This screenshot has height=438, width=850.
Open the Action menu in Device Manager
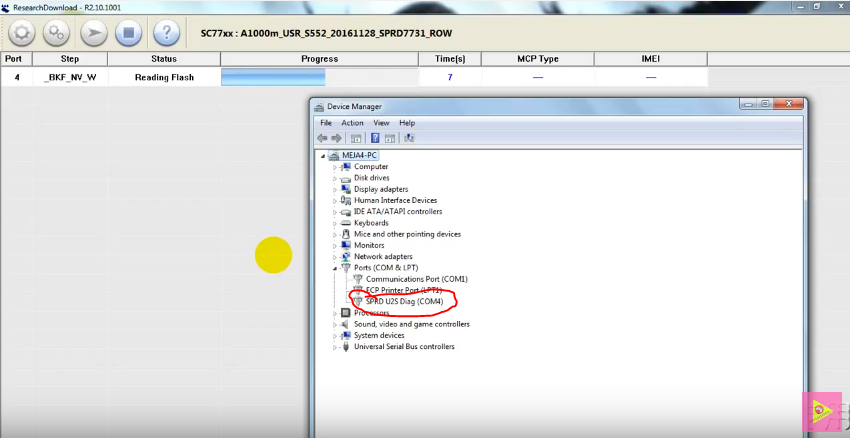tap(352, 123)
